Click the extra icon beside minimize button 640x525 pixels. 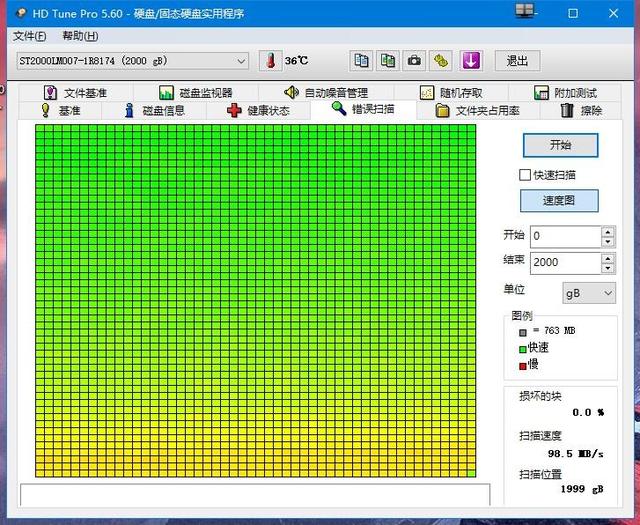coord(524,11)
